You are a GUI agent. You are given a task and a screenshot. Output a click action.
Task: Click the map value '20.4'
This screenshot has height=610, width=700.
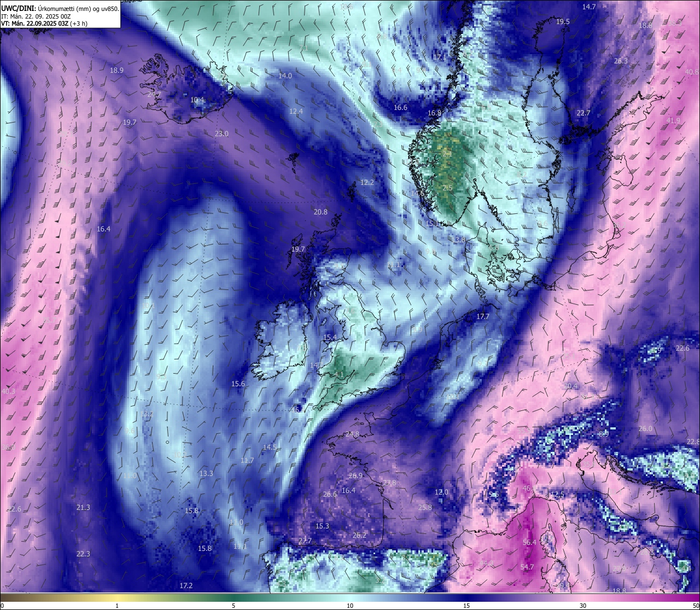[x=570, y=386]
